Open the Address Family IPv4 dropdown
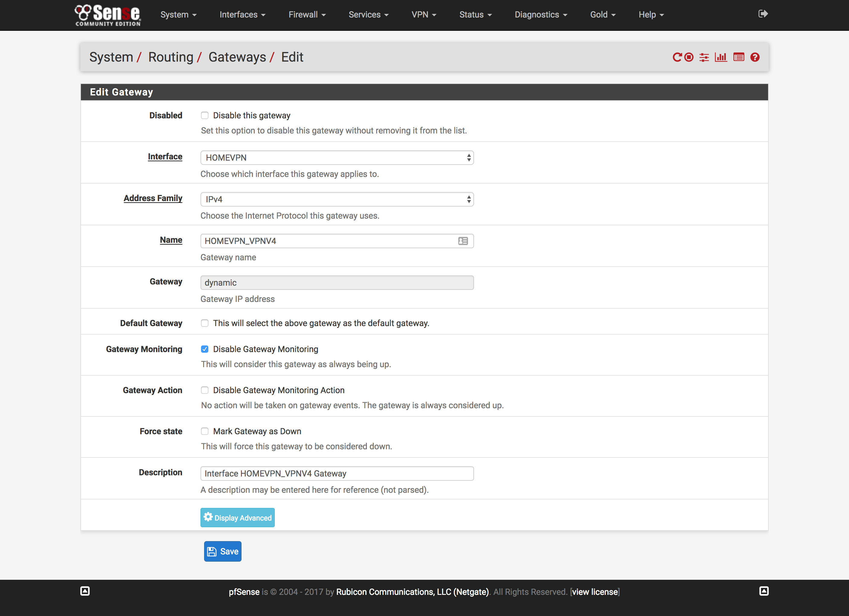 click(337, 199)
